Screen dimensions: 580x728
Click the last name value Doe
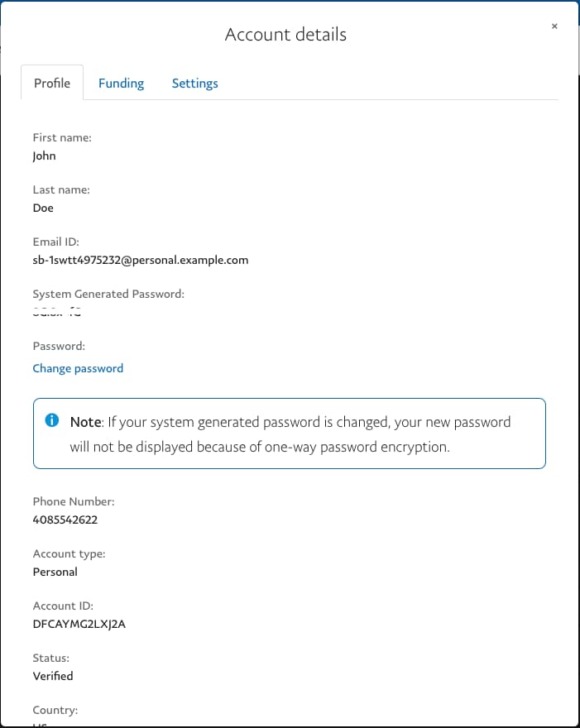[x=43, y=208]
